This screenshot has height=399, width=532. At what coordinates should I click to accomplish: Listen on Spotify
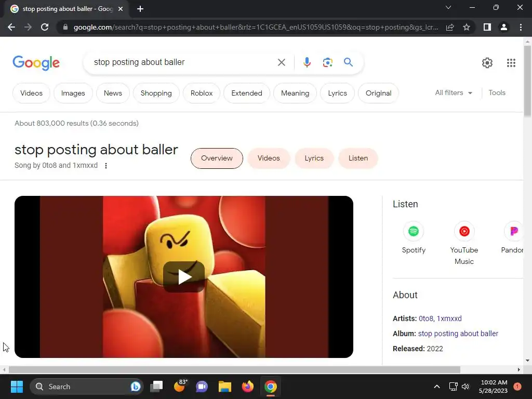coord(413,237)
